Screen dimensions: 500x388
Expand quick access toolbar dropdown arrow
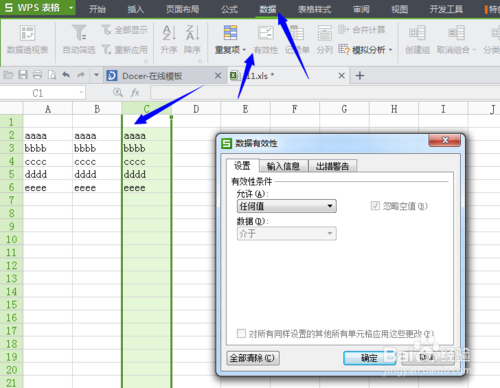coord(96,75)
